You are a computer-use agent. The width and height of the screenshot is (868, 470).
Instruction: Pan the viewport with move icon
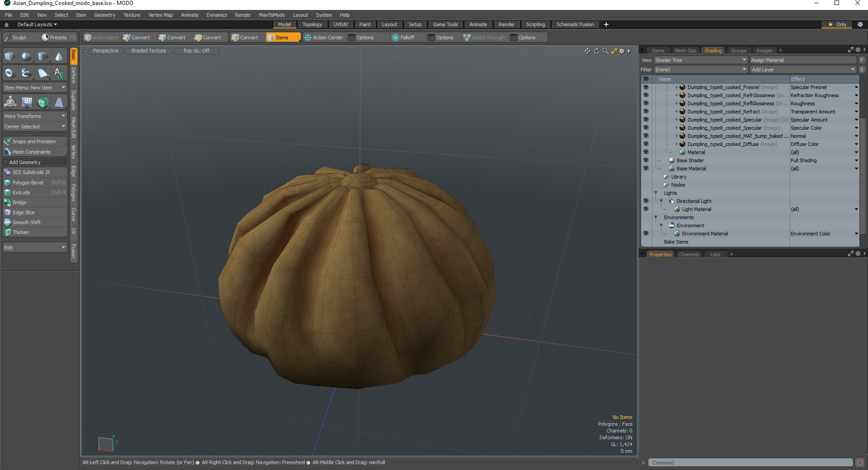[587, 51]
